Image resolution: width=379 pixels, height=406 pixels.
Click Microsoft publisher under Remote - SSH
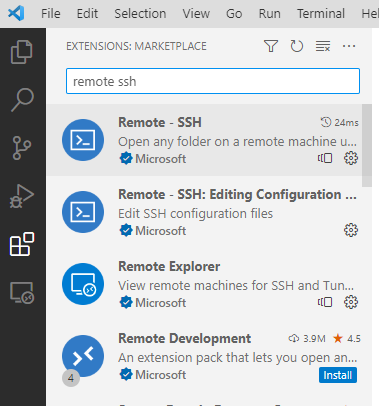pyautogui.click(x=161, y=159)
